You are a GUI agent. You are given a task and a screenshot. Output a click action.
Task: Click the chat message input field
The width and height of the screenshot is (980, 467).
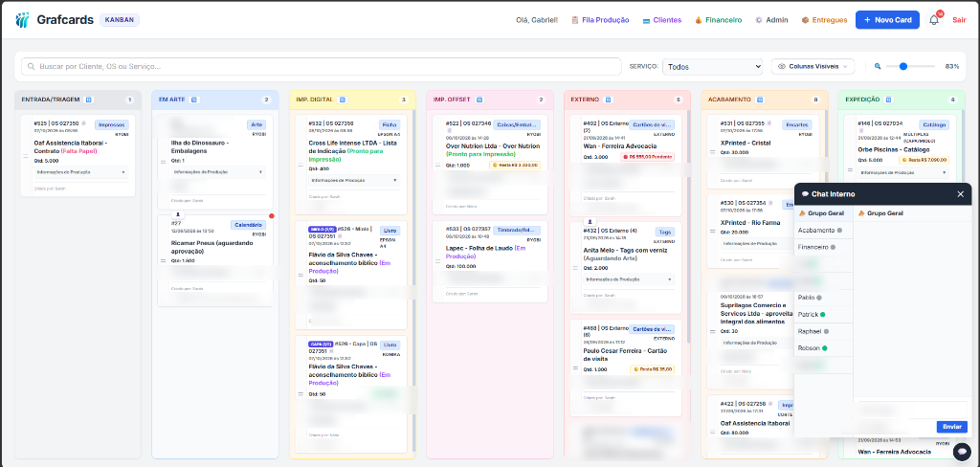(x=911, y=411)
